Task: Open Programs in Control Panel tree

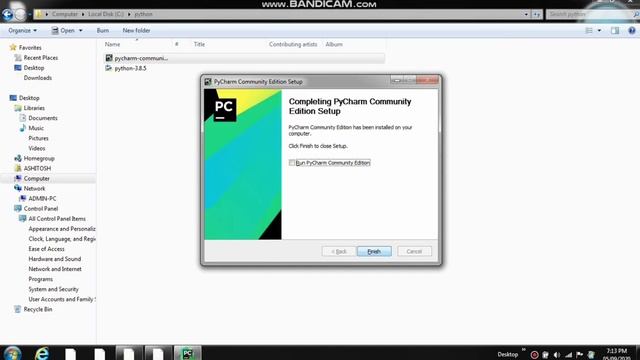Action: point(40,279)
